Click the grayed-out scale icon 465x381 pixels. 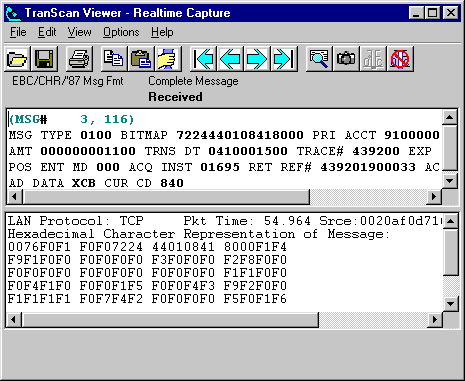pos(373,59)
